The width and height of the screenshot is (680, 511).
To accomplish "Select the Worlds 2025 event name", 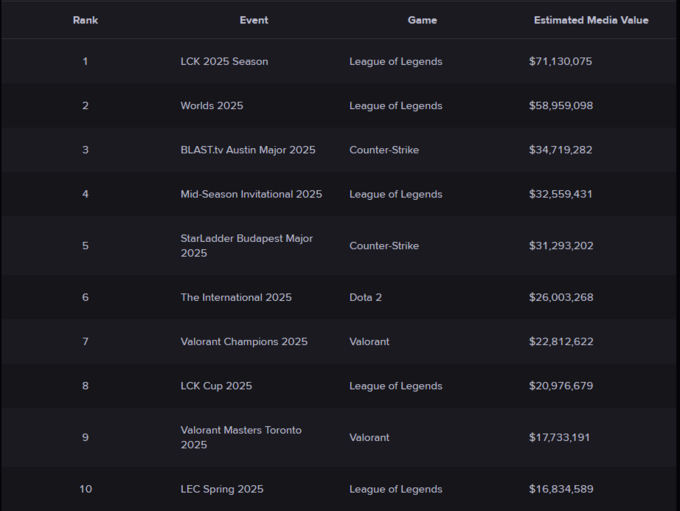I will tap(212, 106).
